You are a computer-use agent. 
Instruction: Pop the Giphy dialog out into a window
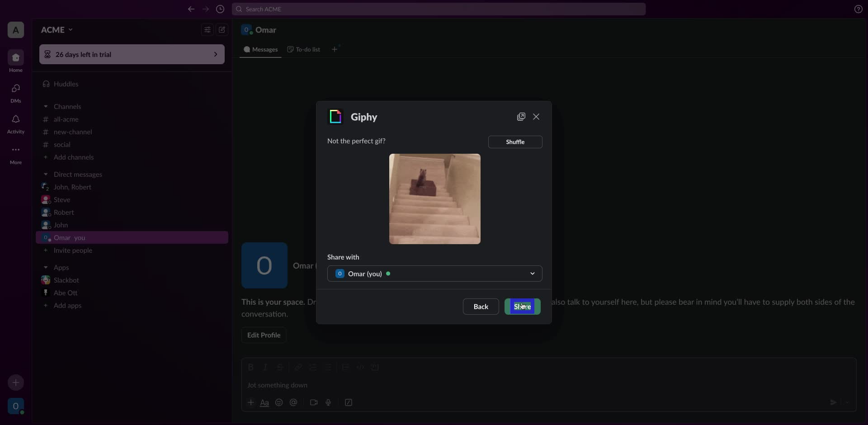(x=521, y=117)
